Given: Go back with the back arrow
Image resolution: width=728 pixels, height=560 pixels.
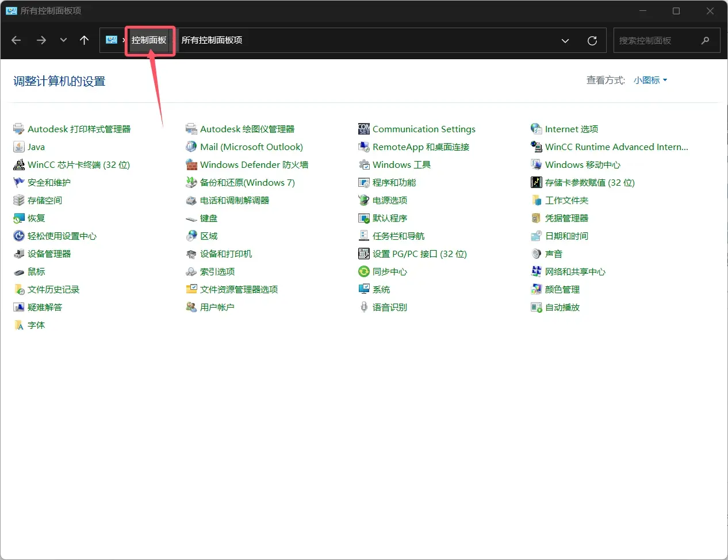Looking at the screenshot, I should (x=16, y=40).
